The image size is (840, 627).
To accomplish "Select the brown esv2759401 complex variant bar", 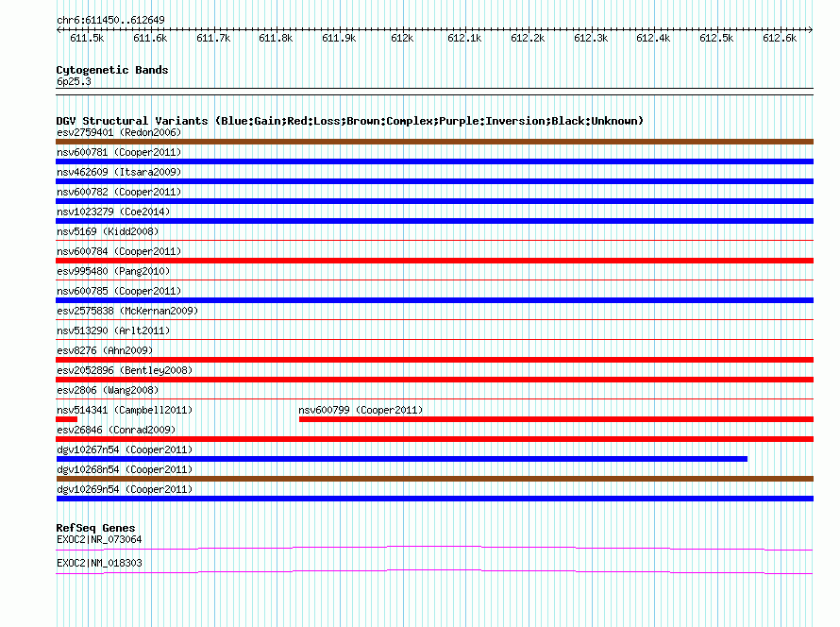I will [434, 142].
